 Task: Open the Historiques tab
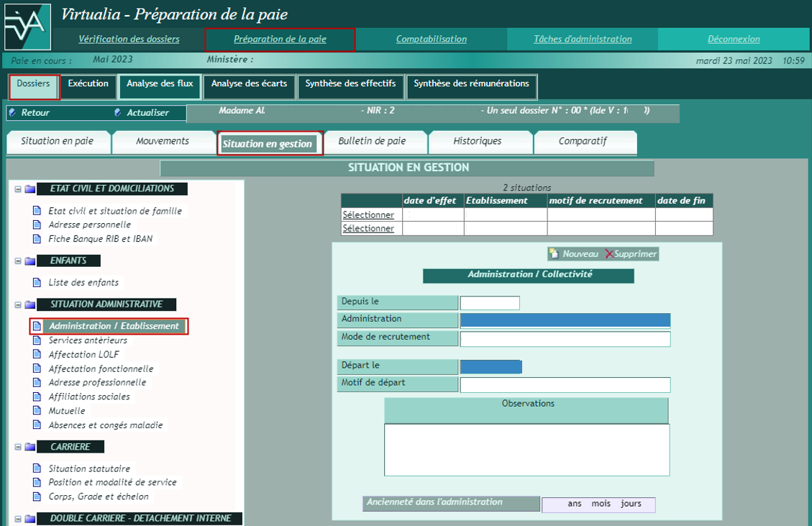pos(477,142)
